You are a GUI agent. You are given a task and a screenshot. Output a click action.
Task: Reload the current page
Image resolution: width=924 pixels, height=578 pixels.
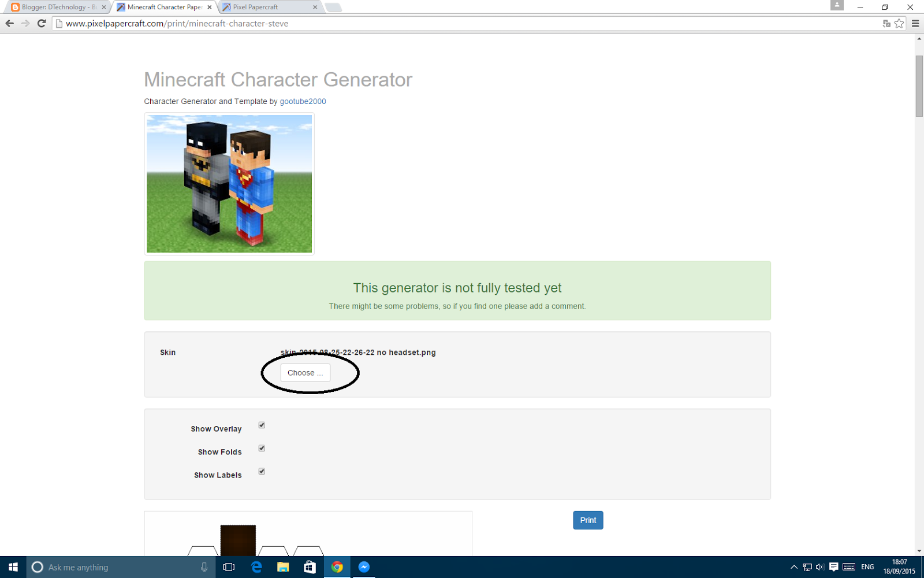click(42, 24)
